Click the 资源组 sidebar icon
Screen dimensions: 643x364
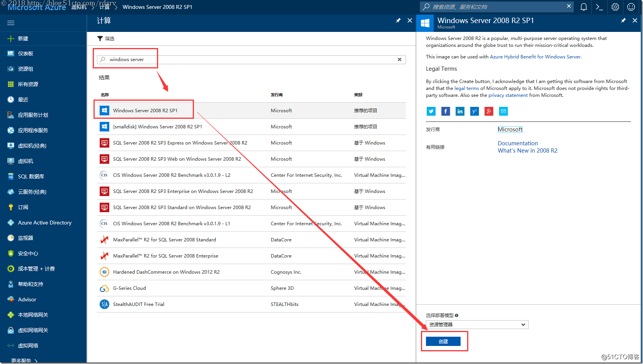tap(11, 69)
